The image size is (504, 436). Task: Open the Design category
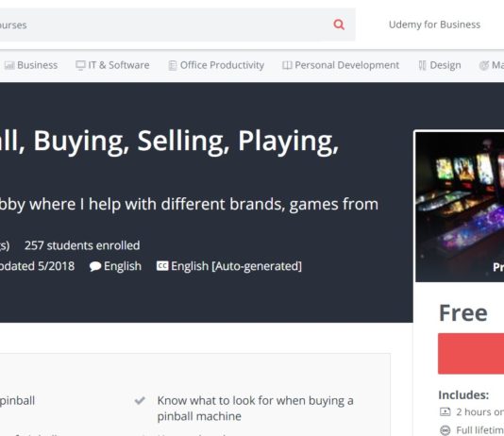pos(440,65)
